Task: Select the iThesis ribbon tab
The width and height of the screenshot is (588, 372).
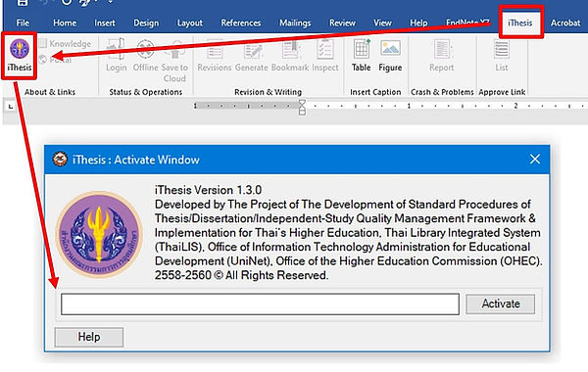Action: point(520,23)
